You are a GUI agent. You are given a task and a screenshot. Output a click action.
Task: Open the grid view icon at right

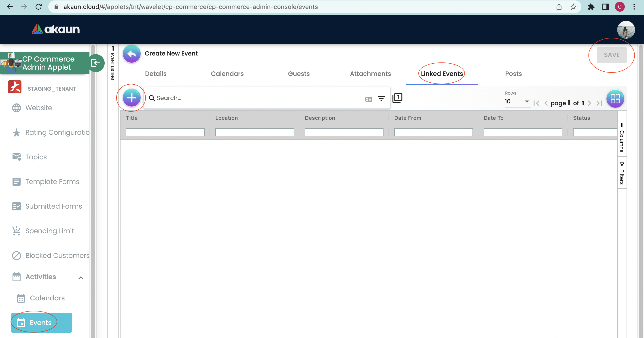pos(615,98)
